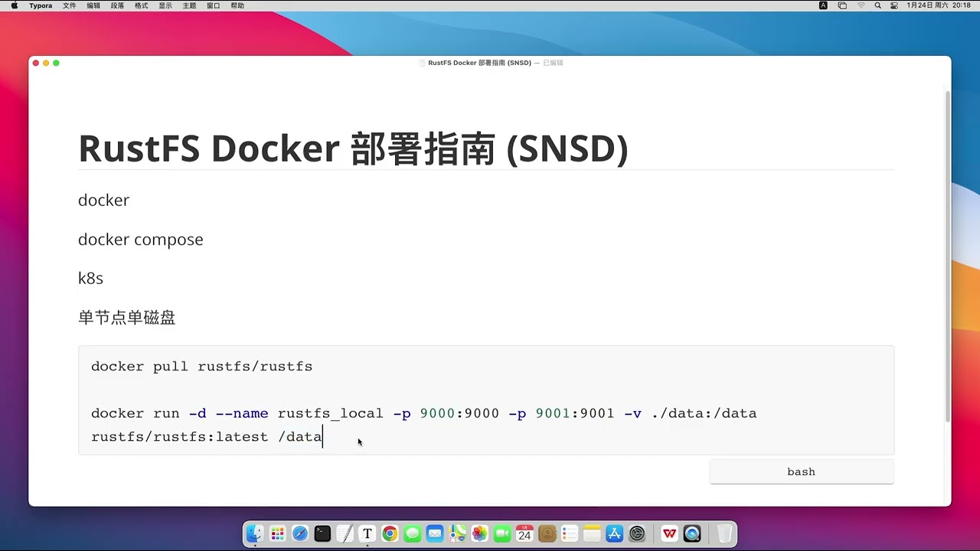Open the Apple menu
Screen dimensions: 980x551
point(14,5)
